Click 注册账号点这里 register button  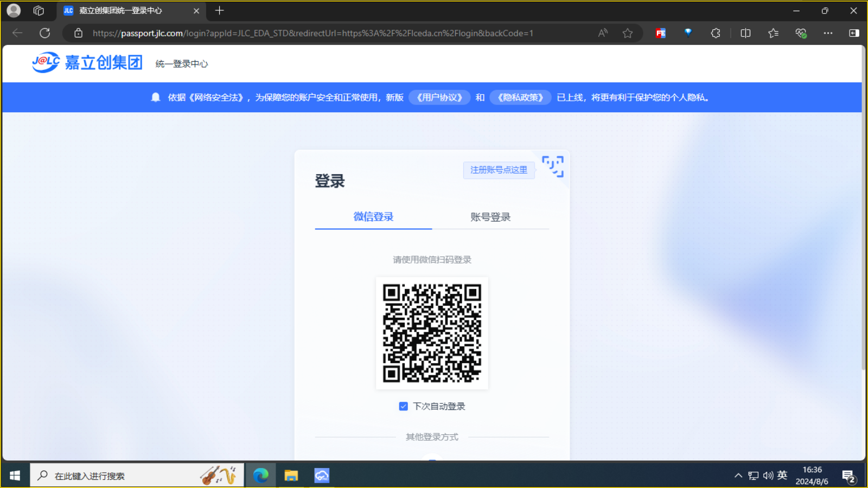point(499,170)
